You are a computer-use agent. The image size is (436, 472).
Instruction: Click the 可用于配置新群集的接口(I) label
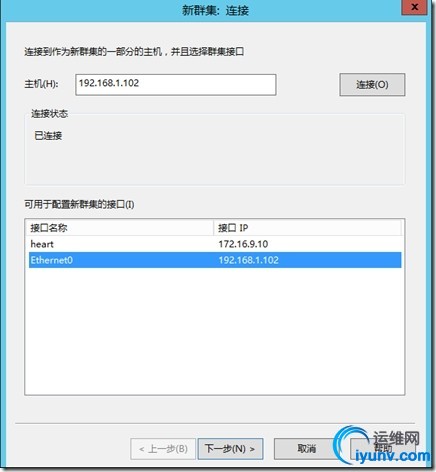tap(79, 204)
